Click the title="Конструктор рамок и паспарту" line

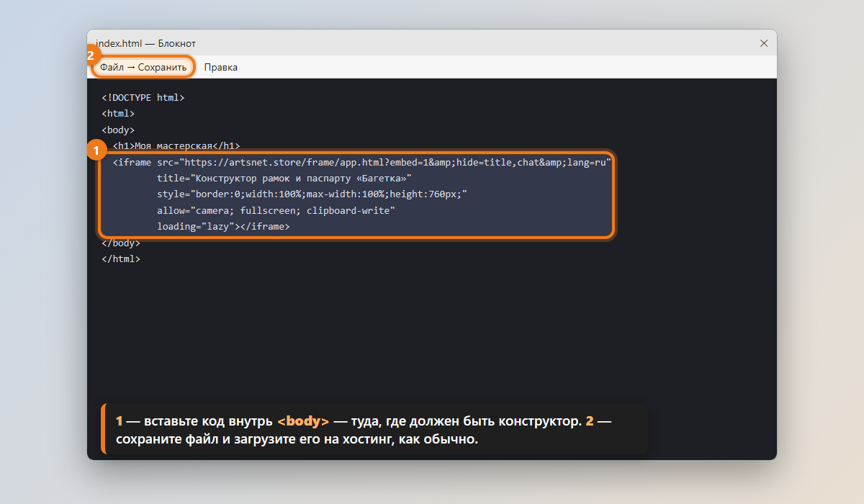coord(284,179)
